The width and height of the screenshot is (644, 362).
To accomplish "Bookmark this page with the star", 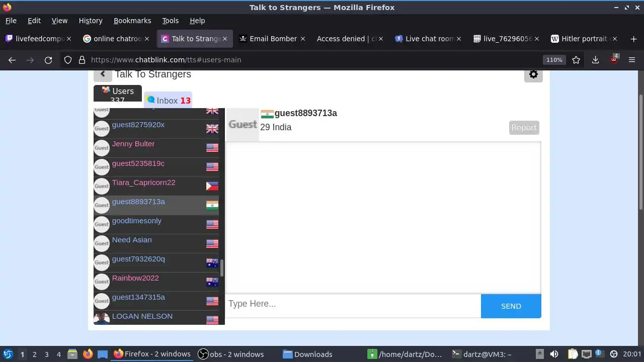I will pyautogui.click(x=576, y=60).
